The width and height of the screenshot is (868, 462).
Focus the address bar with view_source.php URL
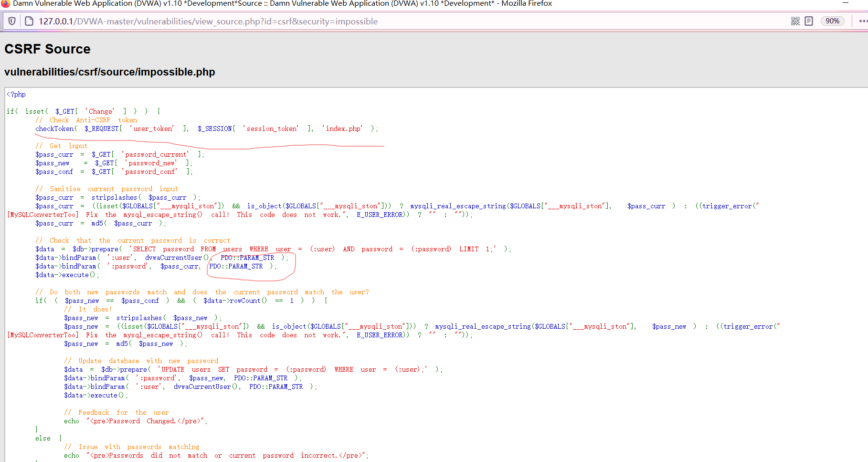tap(208, 21)
